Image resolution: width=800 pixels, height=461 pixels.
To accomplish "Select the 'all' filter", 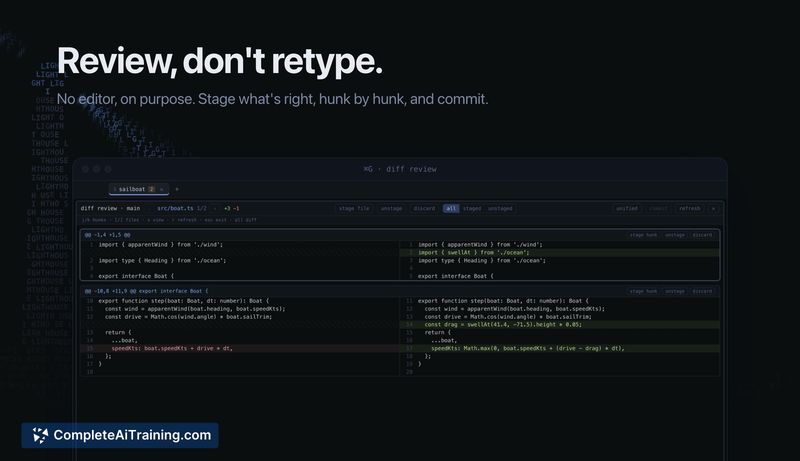I will tap(451, 209).
